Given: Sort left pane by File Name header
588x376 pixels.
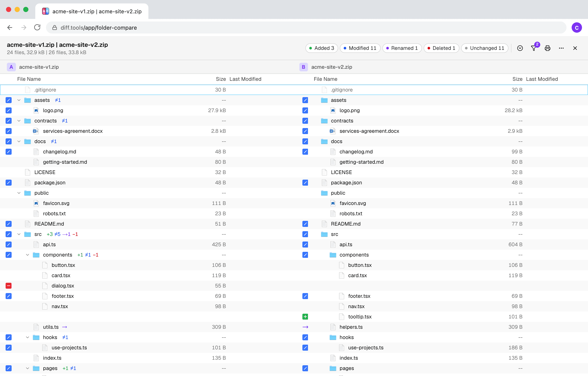Looking at the screenshot, I should (x=29, y=79).
